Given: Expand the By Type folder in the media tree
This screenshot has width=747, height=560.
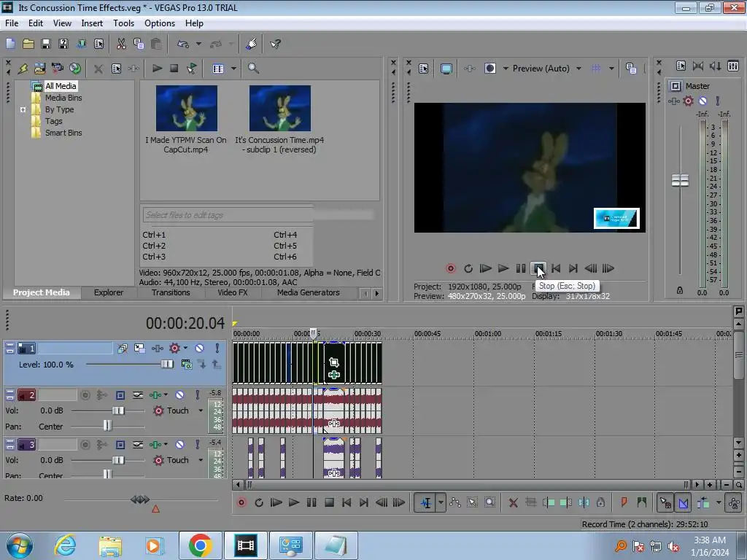Looking at the screenshot, I should point(23,109).
